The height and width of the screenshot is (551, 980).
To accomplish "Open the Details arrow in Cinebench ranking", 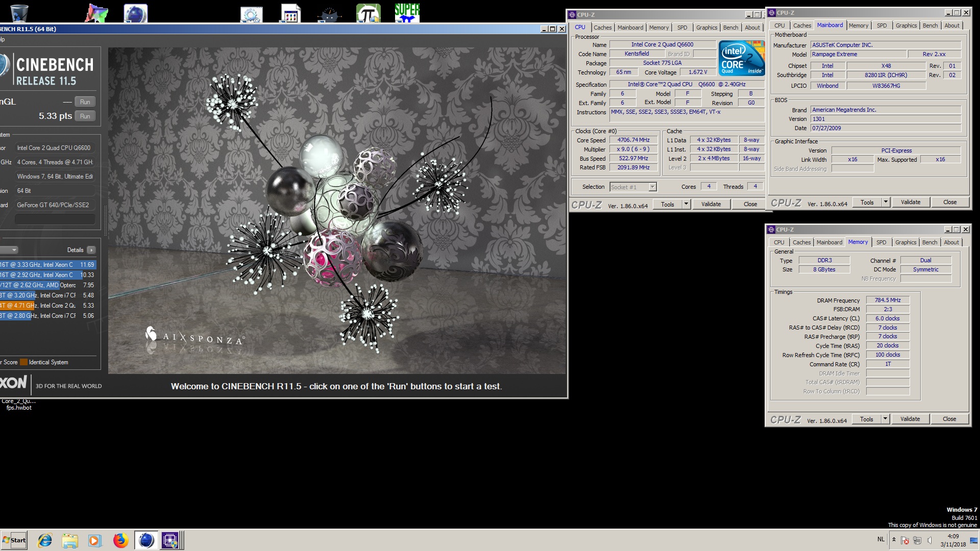I will coord(91,250).
